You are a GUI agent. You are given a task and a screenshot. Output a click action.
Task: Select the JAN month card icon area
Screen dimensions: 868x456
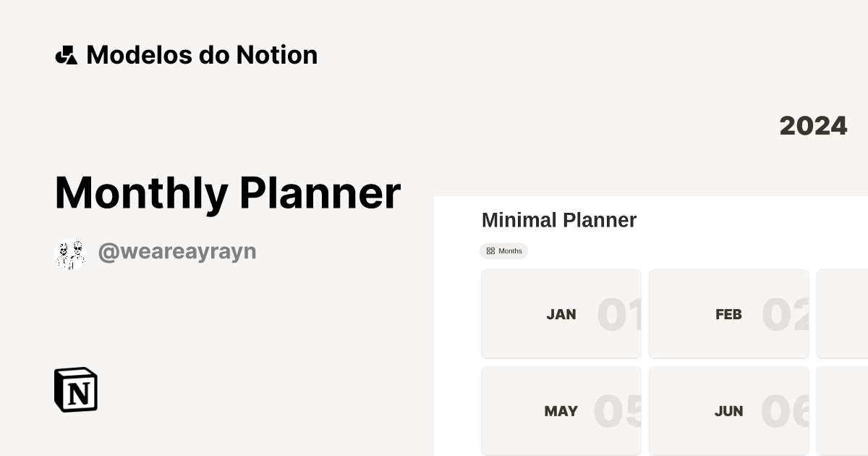click(561, 313)
